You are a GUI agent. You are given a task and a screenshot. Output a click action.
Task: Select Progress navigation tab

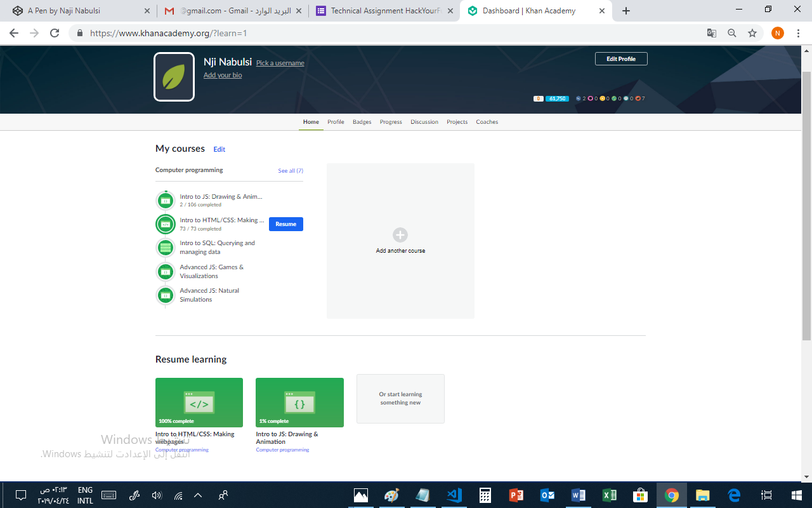tap(391, 122)
